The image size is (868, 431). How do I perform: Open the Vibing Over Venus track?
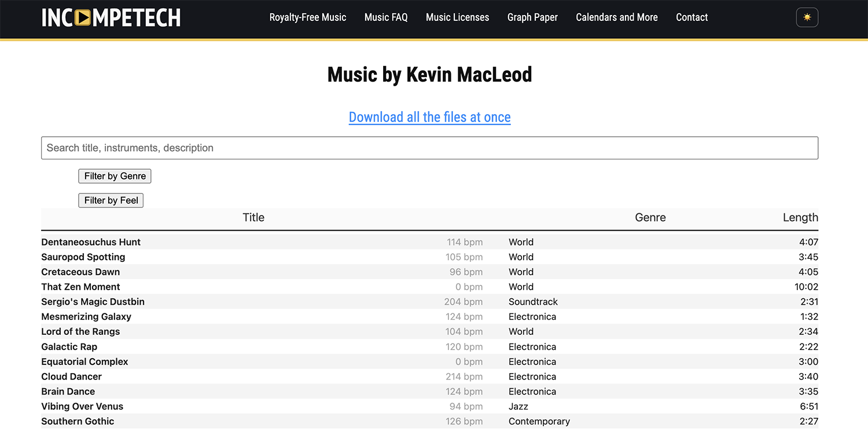(82, 407)
